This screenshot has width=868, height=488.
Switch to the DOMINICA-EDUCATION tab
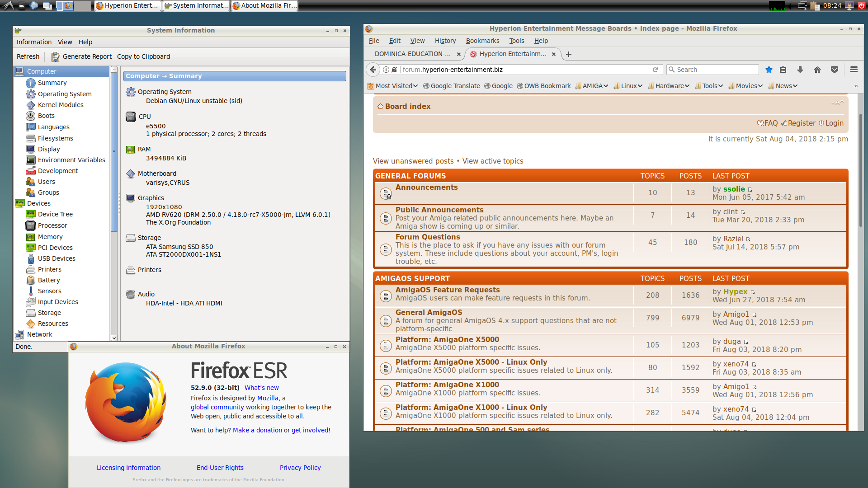[x=412, y=54]
